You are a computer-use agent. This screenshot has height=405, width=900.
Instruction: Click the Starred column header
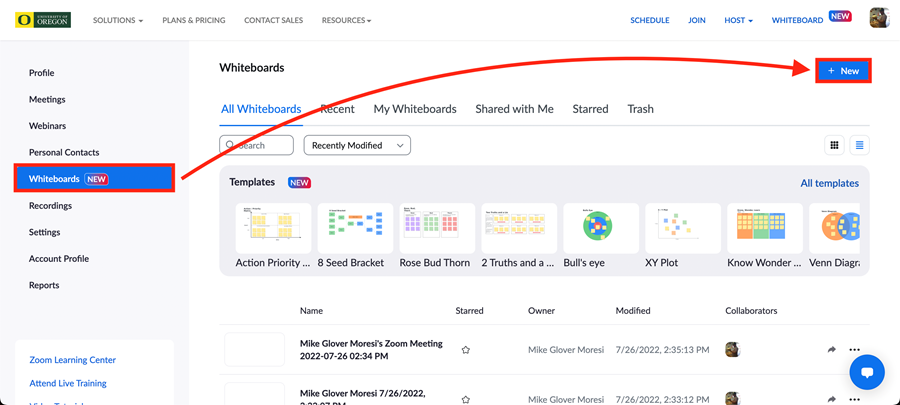point(470,310)
